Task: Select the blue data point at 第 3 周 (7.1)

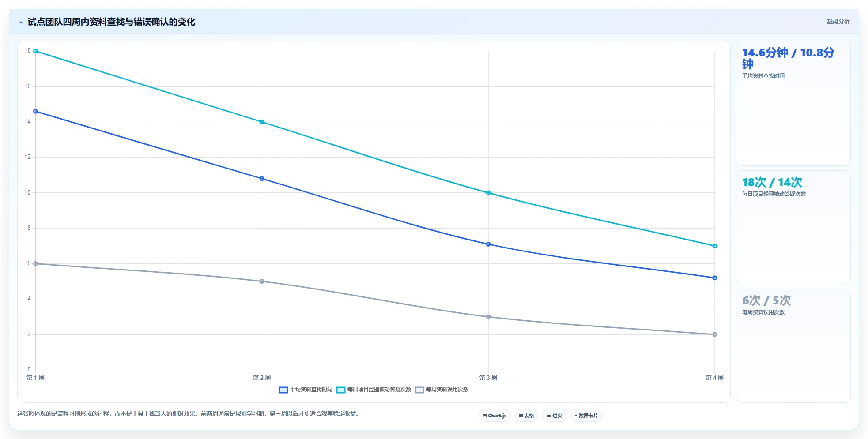Action: tap(488, 244)
